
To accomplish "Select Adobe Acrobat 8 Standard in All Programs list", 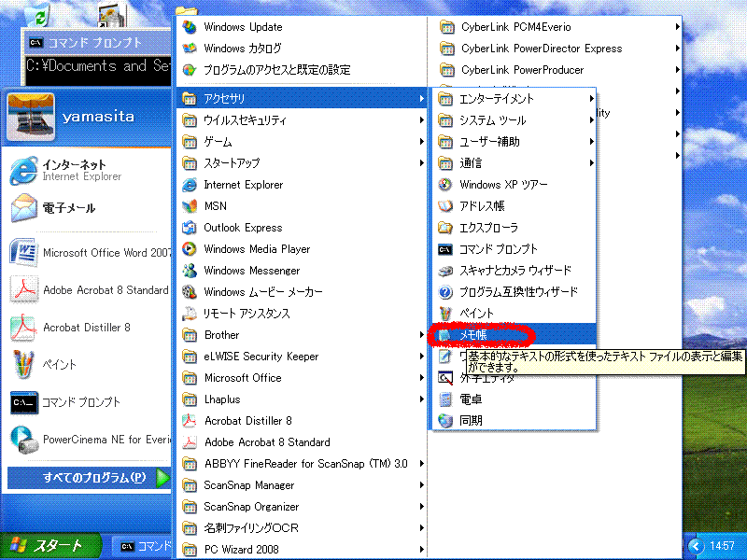I will click(x=302, y=442).
